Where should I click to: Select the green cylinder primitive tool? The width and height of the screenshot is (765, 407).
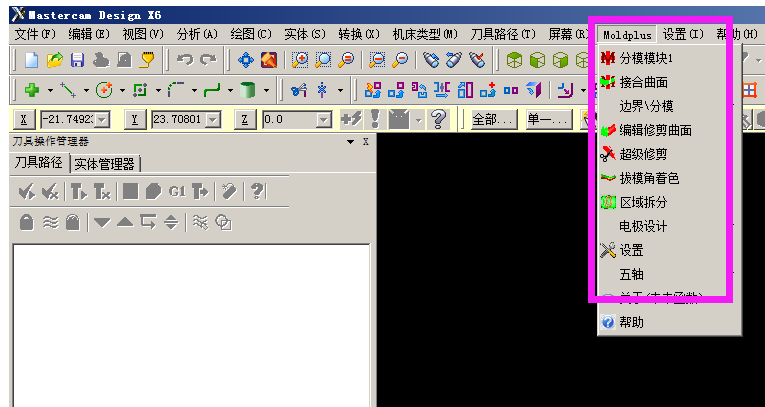(x=248, y=90)
